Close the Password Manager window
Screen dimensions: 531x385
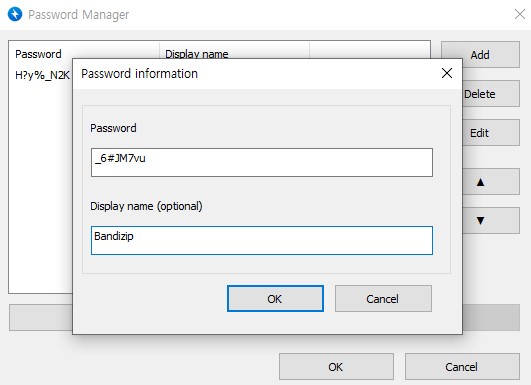click(x=519, y=14)
